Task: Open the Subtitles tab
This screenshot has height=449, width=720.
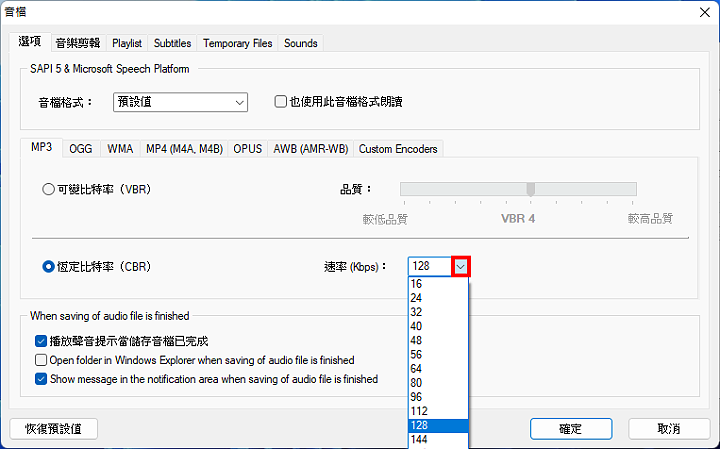Action: pyautogui.click(x=172, y=43)
